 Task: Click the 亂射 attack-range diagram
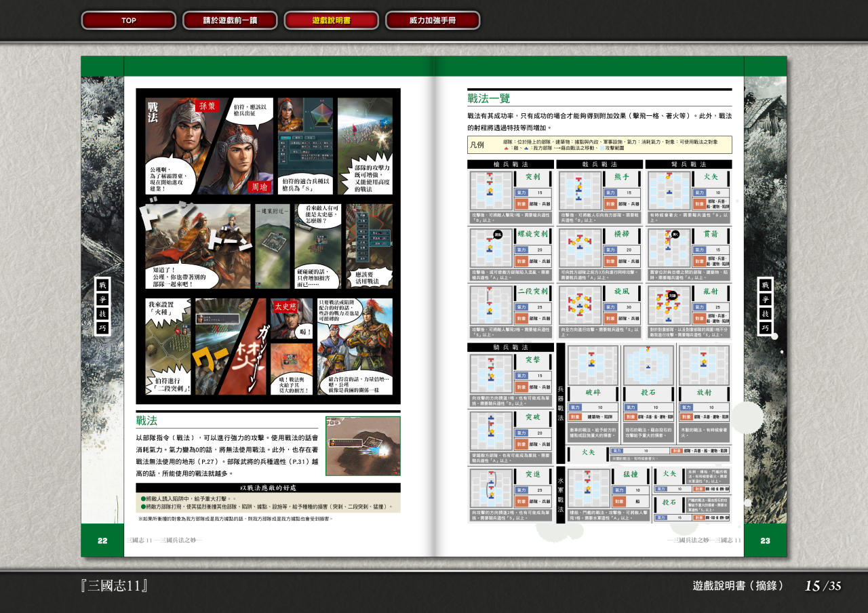(669, 304)
